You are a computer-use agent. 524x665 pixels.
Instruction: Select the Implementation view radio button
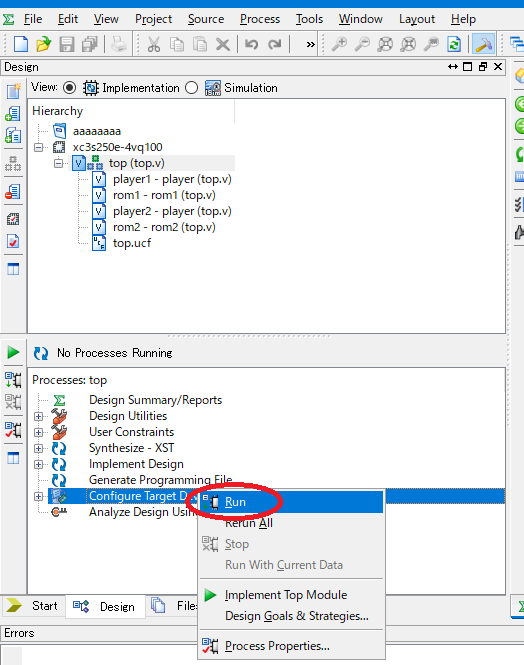click(x=69, y=88)
